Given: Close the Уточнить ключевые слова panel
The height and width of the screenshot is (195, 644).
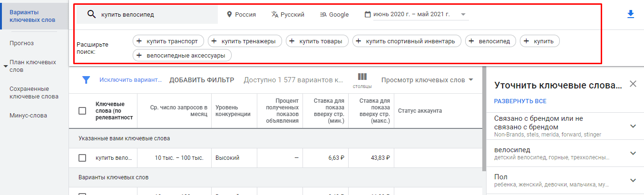Looking at the screenshot, I should pos(633,84).
